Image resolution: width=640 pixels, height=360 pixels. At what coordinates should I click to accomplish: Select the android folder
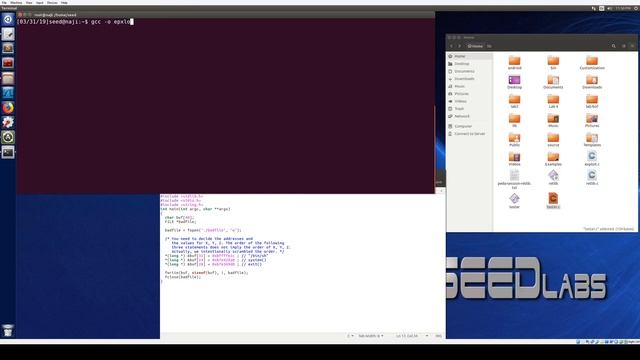(514, 62)
